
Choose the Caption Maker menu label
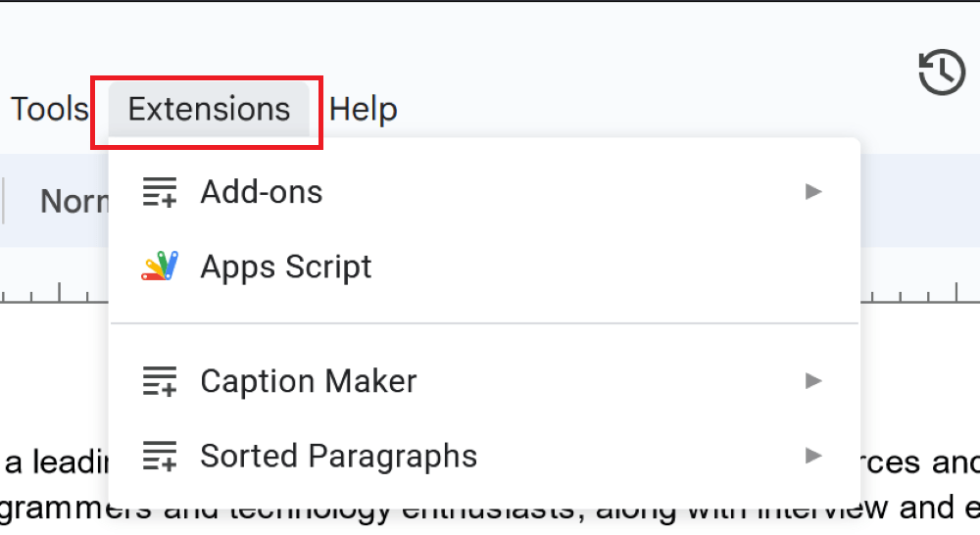(308, 381)
